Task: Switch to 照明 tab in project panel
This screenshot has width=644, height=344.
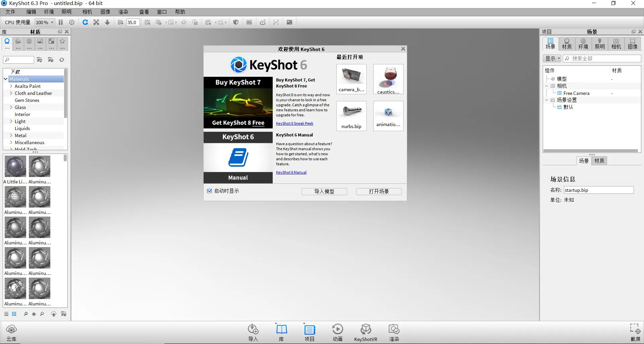Action: (600, 44)
